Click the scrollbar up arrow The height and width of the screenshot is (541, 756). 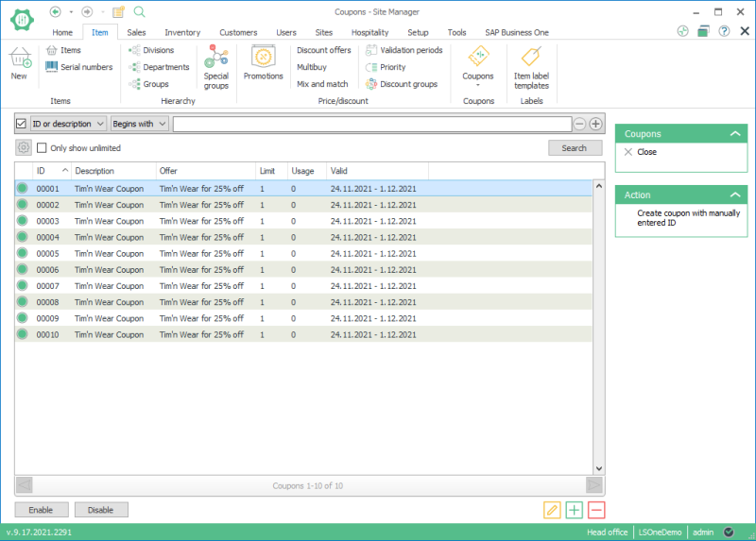coord(599,186)
